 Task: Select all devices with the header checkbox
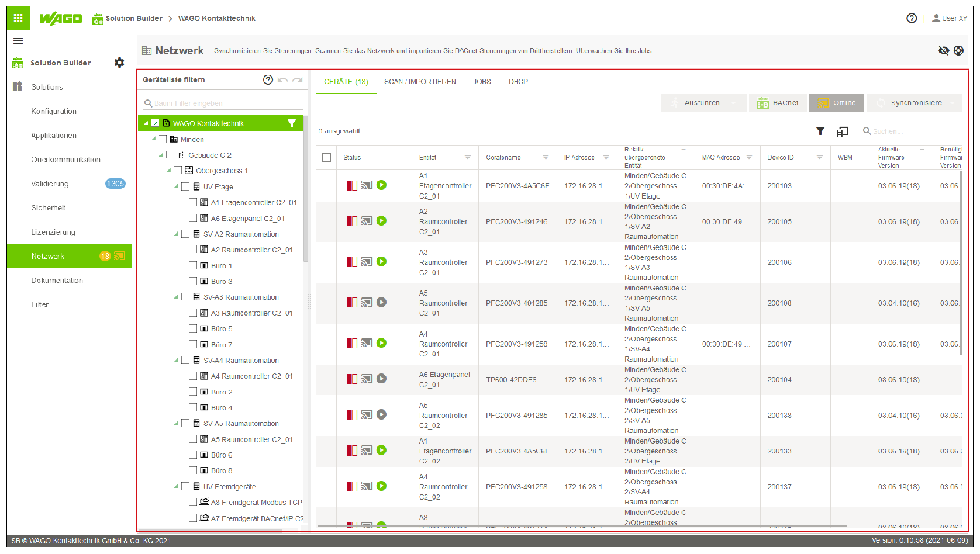[326, 158]
